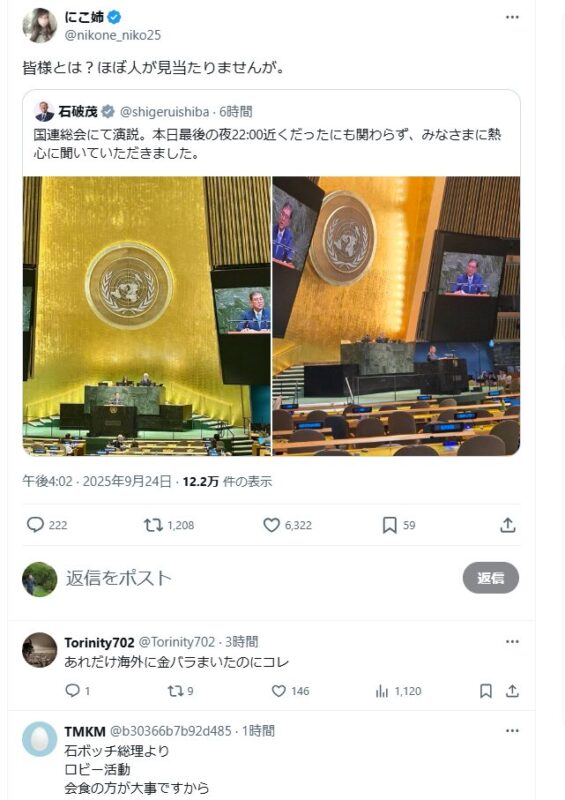Open the @nikone_niko25 profile handle

tap(112, 35)
